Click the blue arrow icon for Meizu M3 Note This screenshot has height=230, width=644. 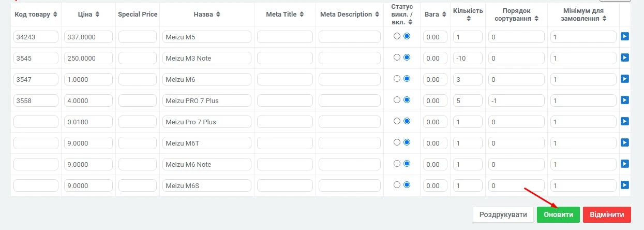coord(625,58)
